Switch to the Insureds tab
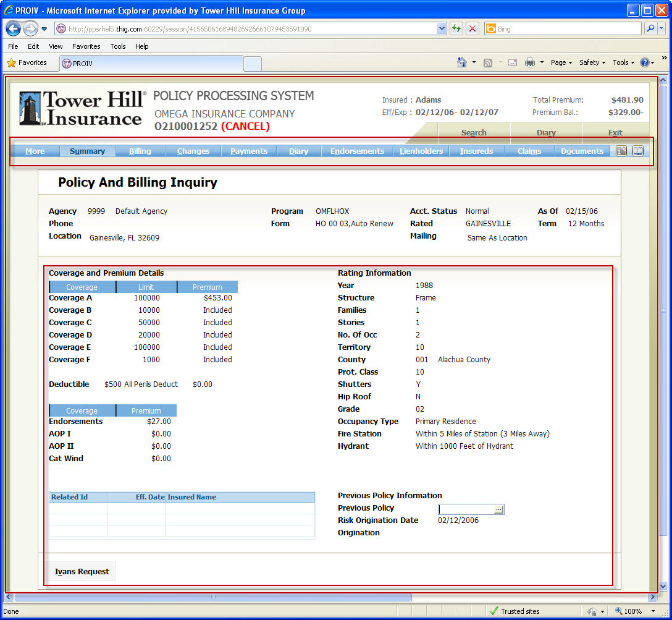 point(477,151)
